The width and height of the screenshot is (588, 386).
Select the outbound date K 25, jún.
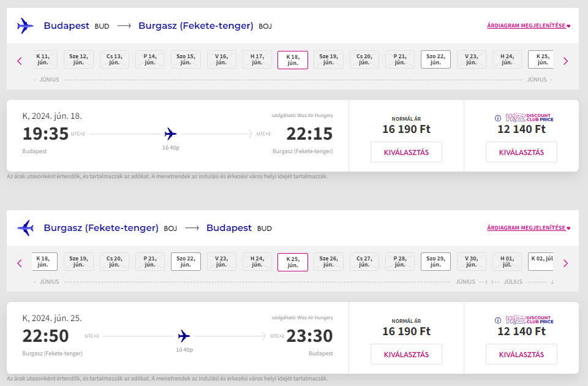point(541,59)
